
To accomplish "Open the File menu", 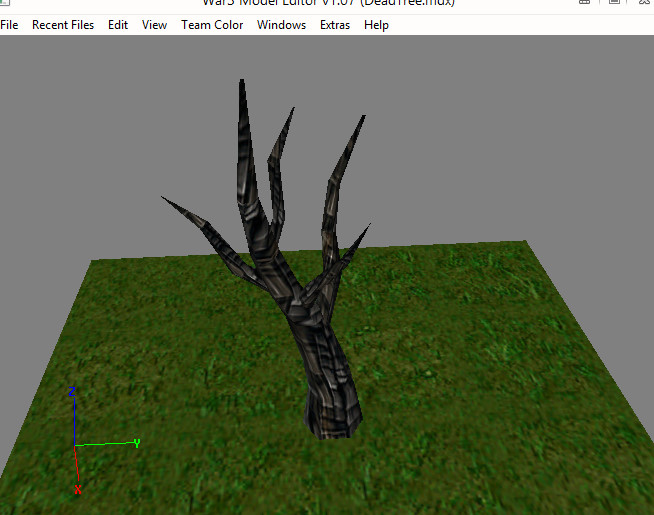I will (9, 25).
